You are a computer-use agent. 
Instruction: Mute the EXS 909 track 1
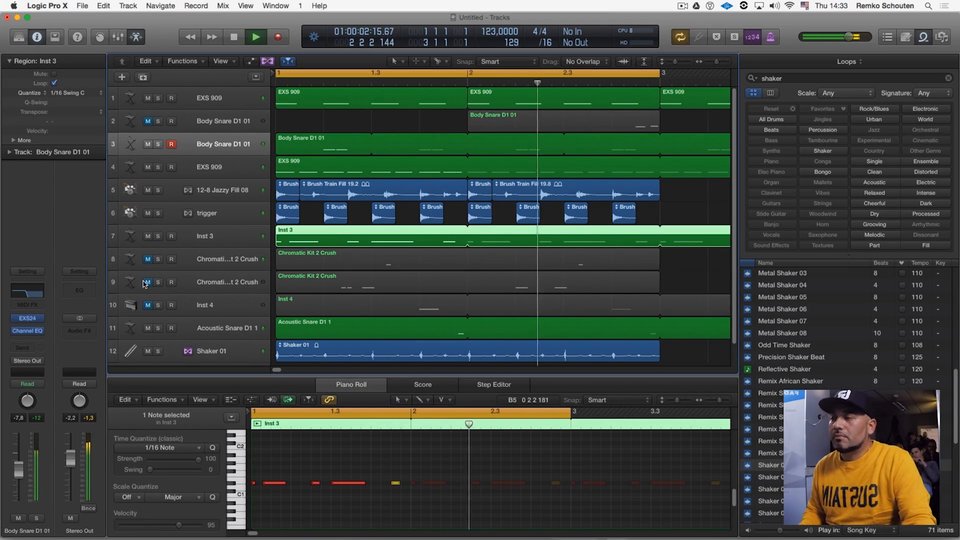pyautogui.click(x=148, y=98)
